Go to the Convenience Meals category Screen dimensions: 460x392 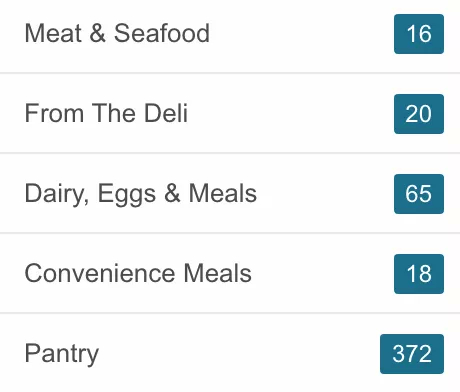point(230,273)
